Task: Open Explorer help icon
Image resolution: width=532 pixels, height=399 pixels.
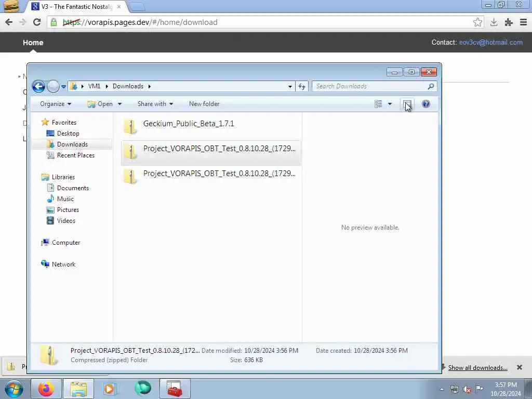Action: [426, 104]
